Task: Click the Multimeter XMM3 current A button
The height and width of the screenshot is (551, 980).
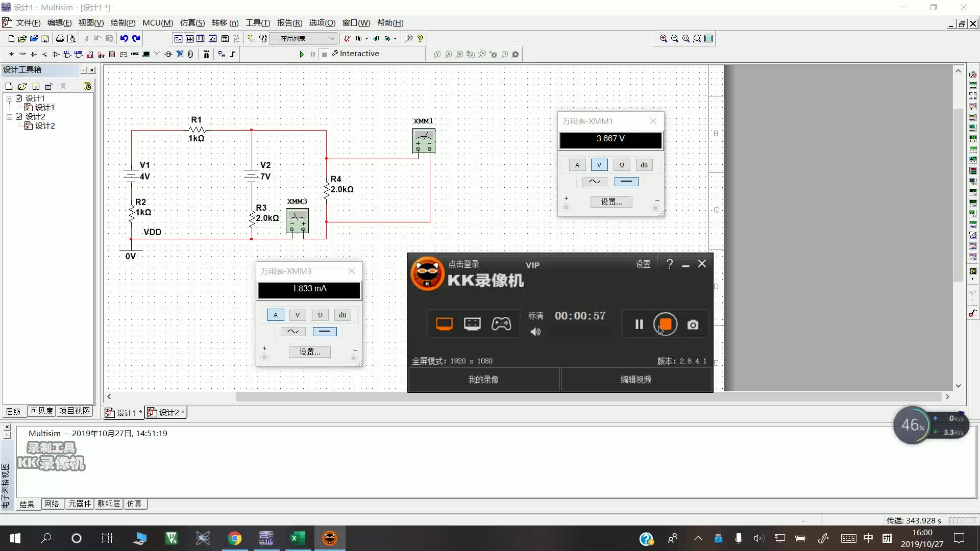Action: [x=275, y=314]
